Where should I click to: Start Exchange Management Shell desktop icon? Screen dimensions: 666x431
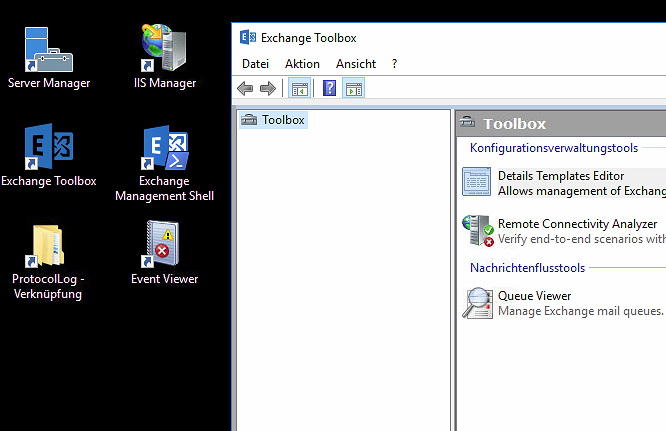pos(165,163)
